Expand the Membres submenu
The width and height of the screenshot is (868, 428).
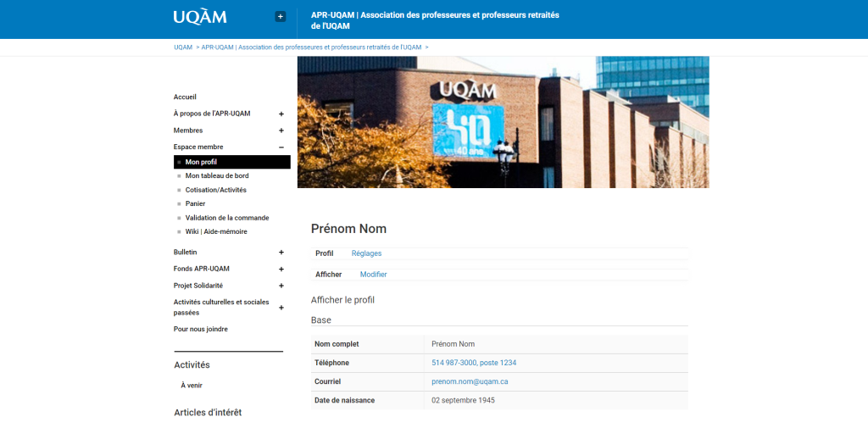coord(281,131)
